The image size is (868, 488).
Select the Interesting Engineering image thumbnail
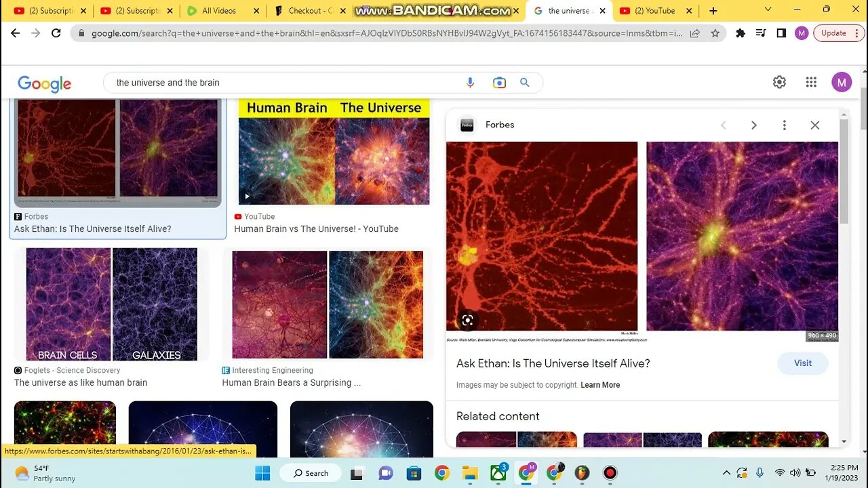(328, 304)
